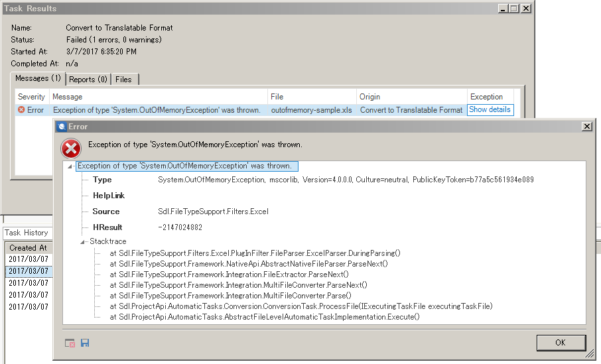Select the FileExtractor.ParseNext() stack line
Screen dimensions: 601x364
click(230, 274)
